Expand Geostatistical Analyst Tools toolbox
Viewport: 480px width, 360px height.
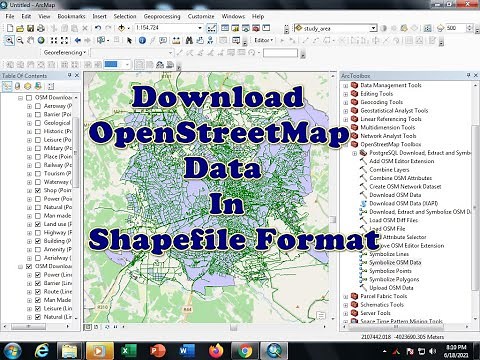coord(346,111)
